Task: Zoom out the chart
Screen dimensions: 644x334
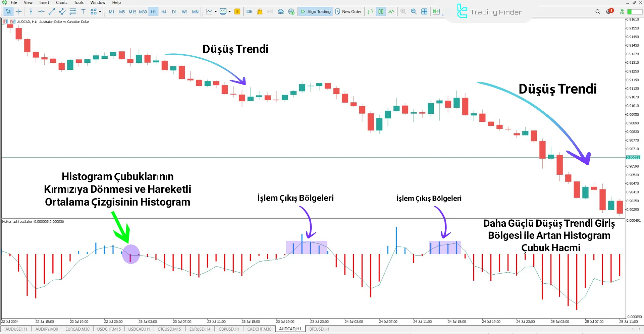Action: [x=414, y=12]
